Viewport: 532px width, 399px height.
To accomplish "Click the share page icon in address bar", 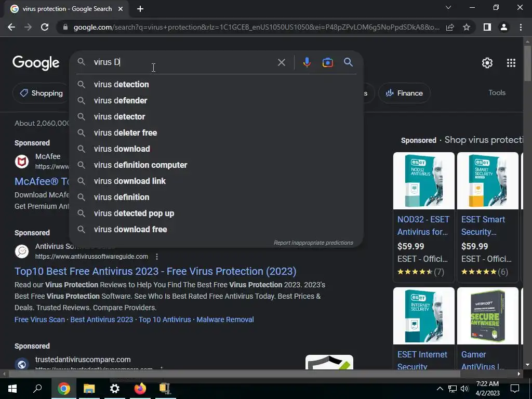I will click(x=450, y=27).
